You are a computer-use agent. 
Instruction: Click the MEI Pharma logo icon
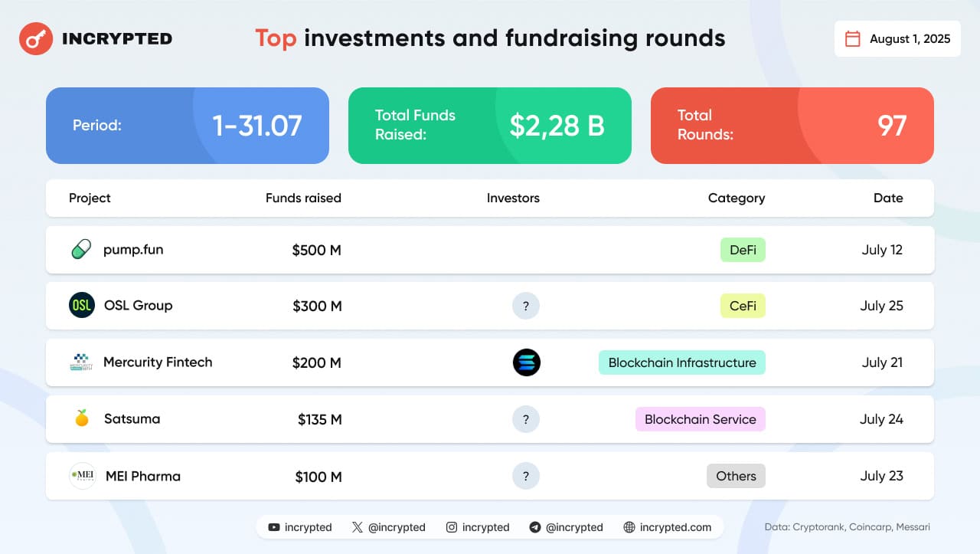82,476
